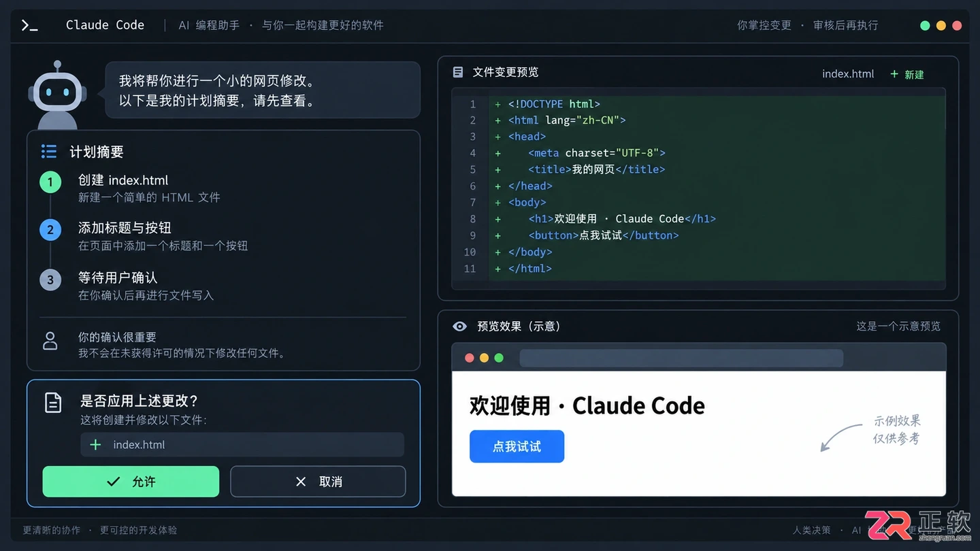
Task: Click code line 1 DOCTYPE html
Action: pos(554,104)
